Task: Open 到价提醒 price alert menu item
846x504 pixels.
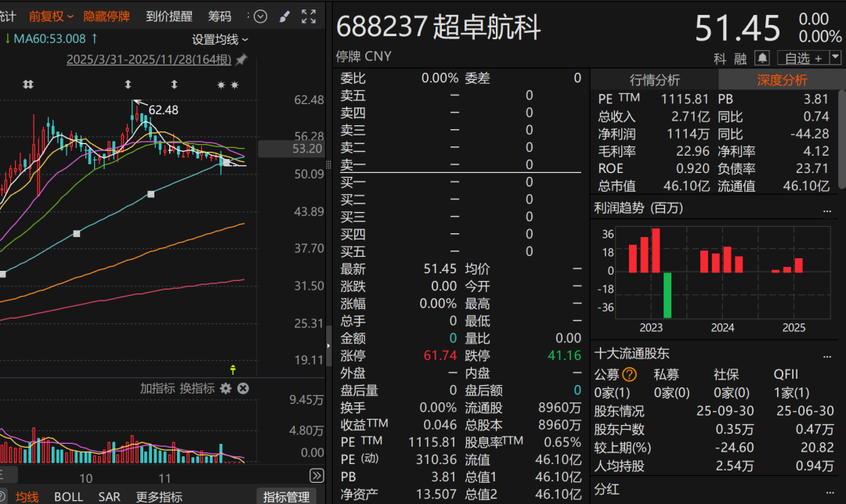Action: pyautogui.click(x=169, y=16)
